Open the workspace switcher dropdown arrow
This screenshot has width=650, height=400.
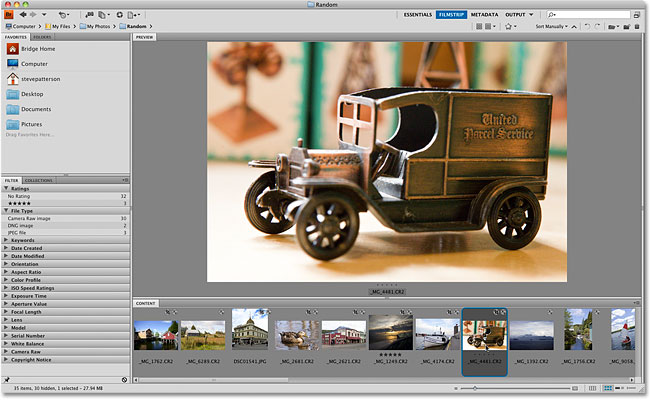point(531,15)
